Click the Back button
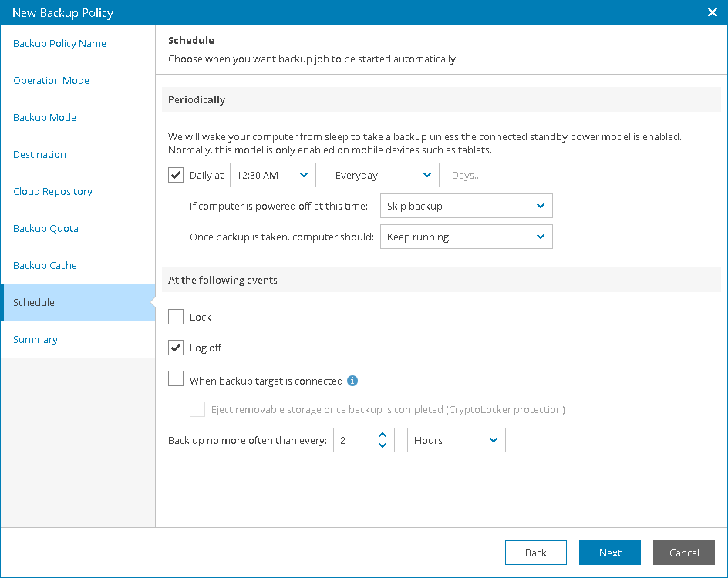The height and width of the screenshot is (578, 728). point(535,553)
